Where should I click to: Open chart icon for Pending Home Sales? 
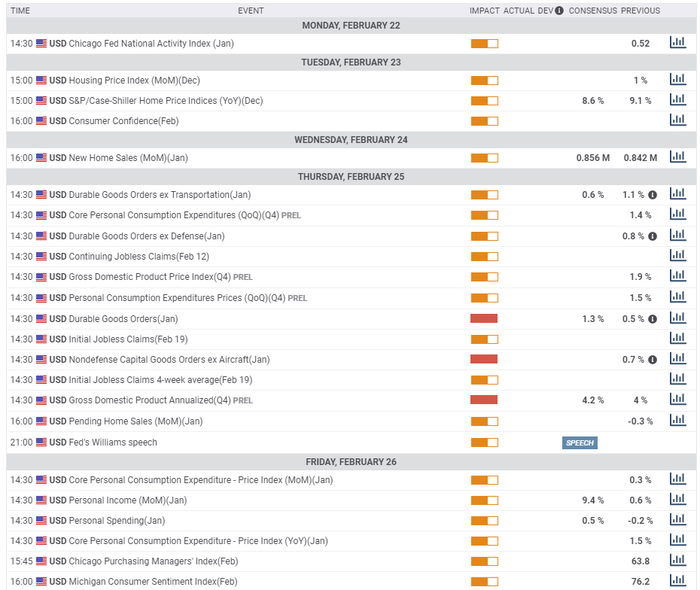coord(677,421)
